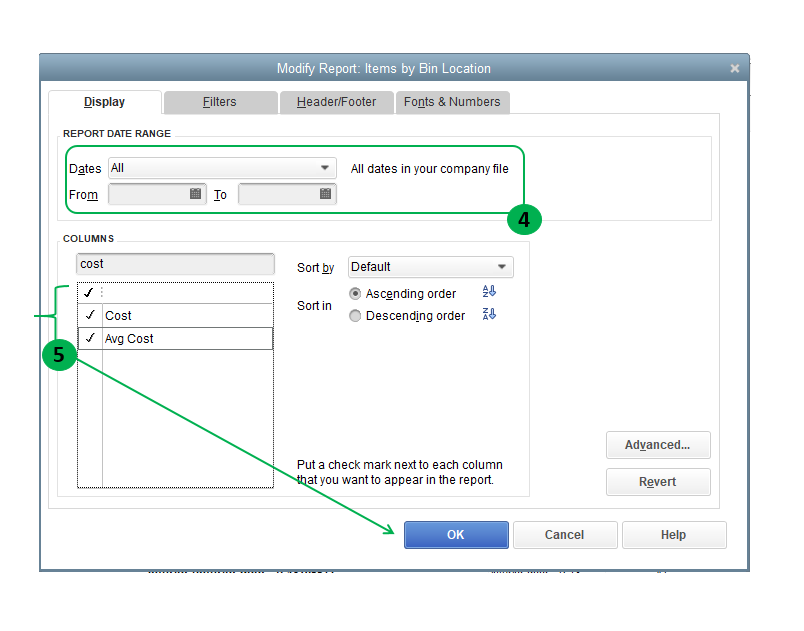Open the Dates dropdown

[x=222, y=168]
